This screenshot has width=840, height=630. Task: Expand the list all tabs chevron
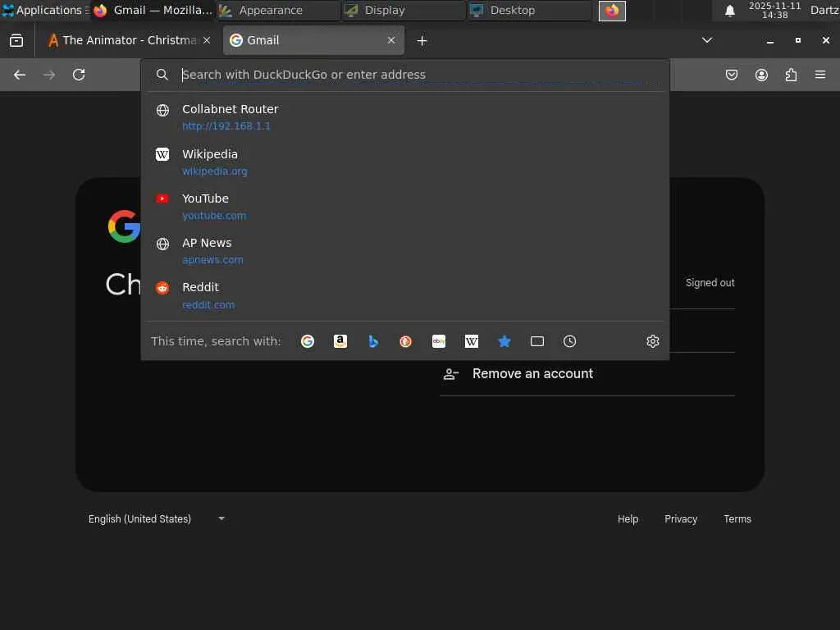coord(707,40)
